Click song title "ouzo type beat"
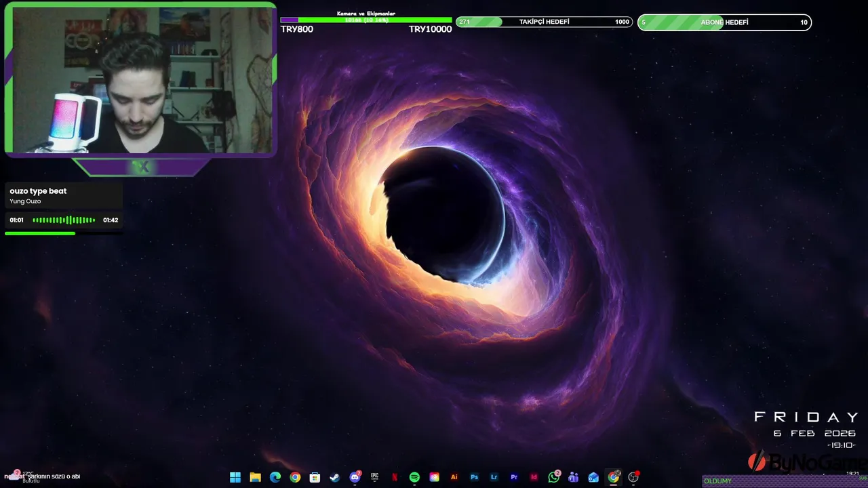 [x=38, y=191]
